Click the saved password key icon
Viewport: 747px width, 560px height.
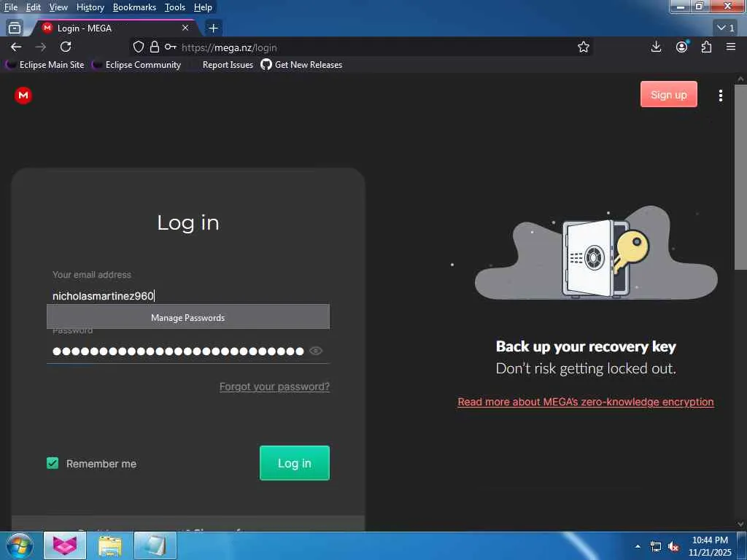[x=171, y=47]
